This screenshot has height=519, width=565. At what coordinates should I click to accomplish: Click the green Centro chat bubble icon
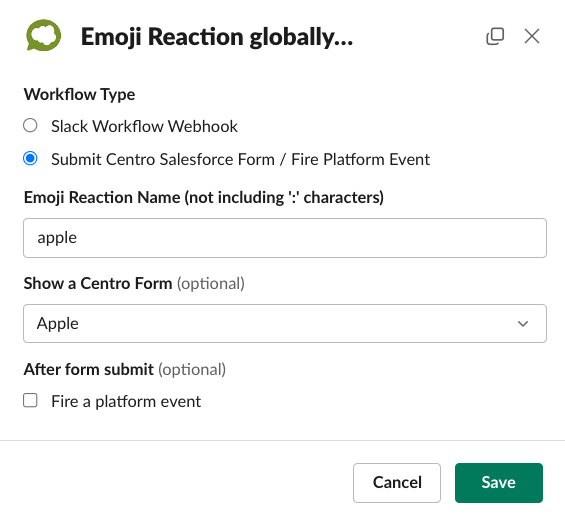44,35
